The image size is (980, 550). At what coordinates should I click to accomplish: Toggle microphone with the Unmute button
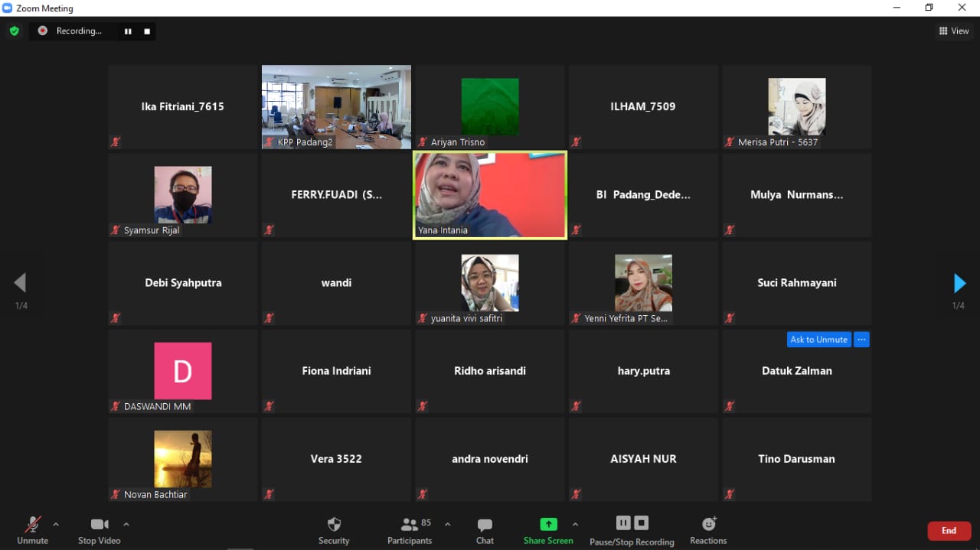[32, 530]
